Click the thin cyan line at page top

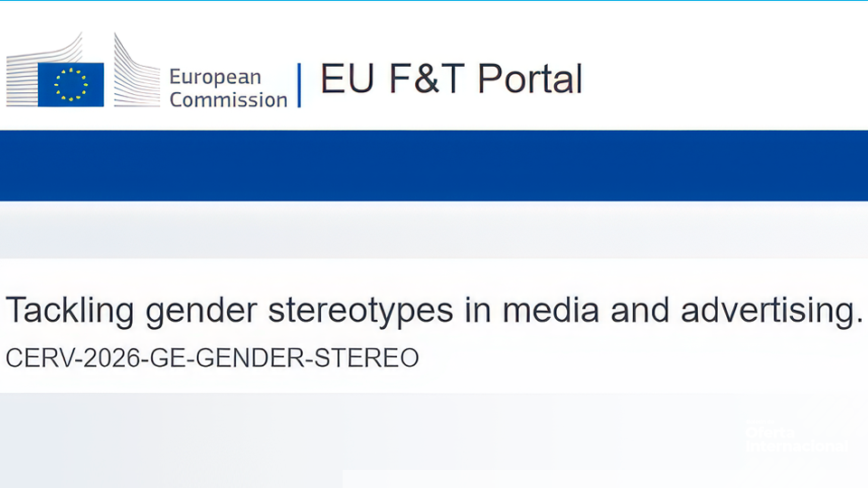click(x=434, y=1)
